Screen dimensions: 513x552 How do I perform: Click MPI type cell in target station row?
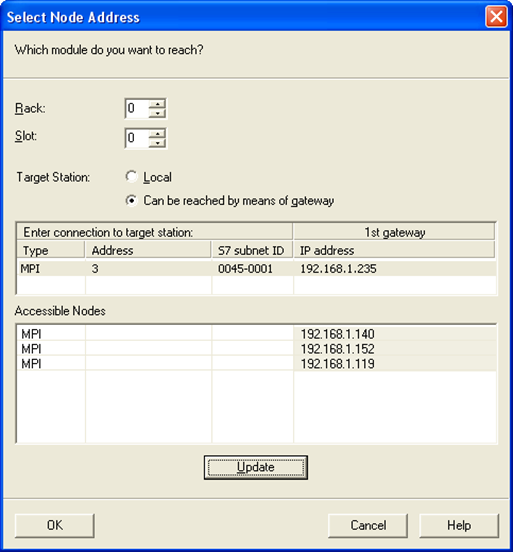(x=51, y=269)
